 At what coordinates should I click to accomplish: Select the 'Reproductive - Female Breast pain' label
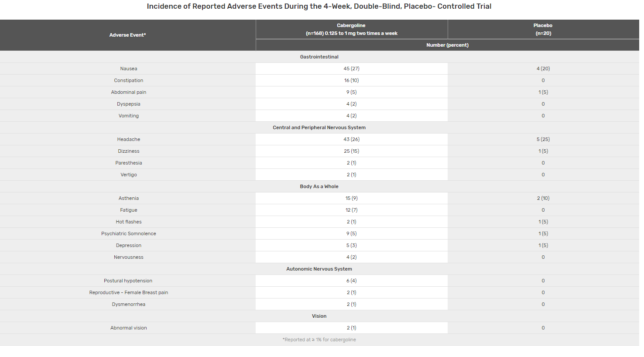[x=129, y=292]
